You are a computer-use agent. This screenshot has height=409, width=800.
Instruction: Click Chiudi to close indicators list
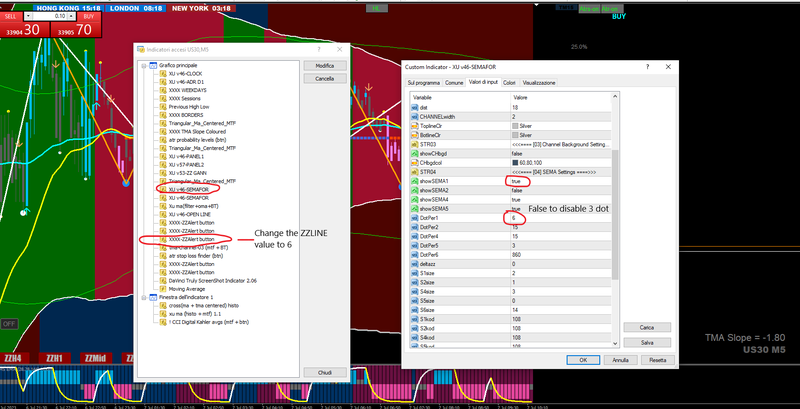[x=324, y=372]
